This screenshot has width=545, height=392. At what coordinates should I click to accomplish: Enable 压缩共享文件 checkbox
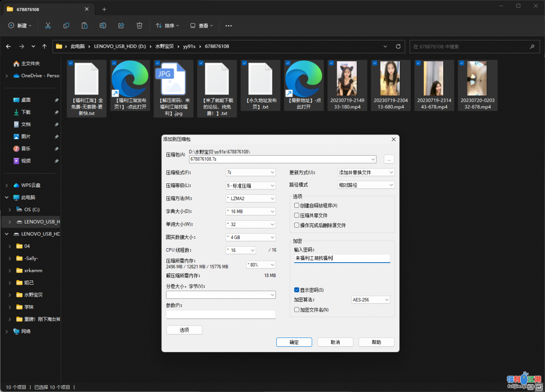[x=297, y=215]
